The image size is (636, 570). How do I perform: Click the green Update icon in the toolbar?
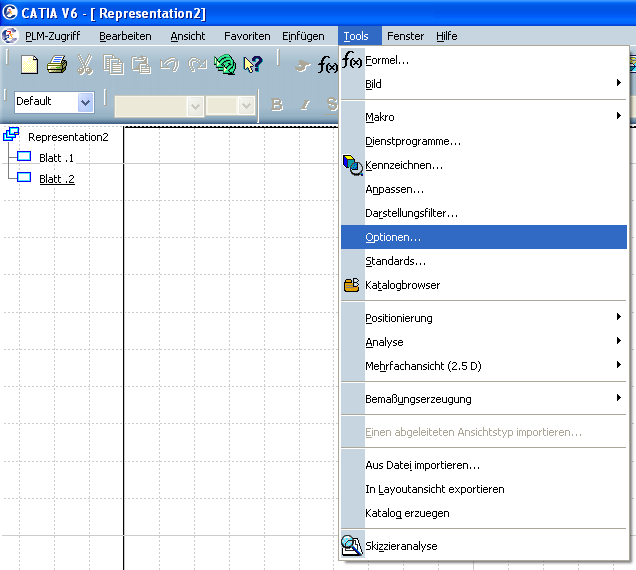(x=225, y=65)
